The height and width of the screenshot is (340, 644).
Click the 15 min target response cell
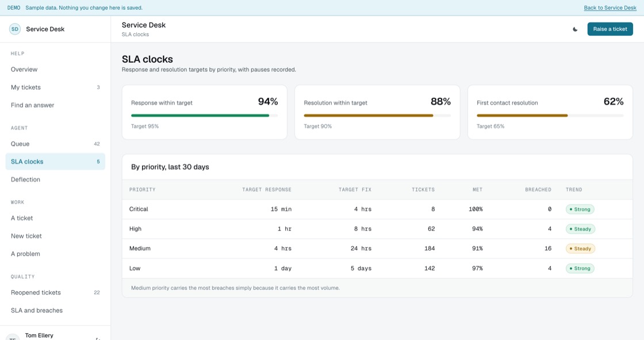[x=281, y=209]
